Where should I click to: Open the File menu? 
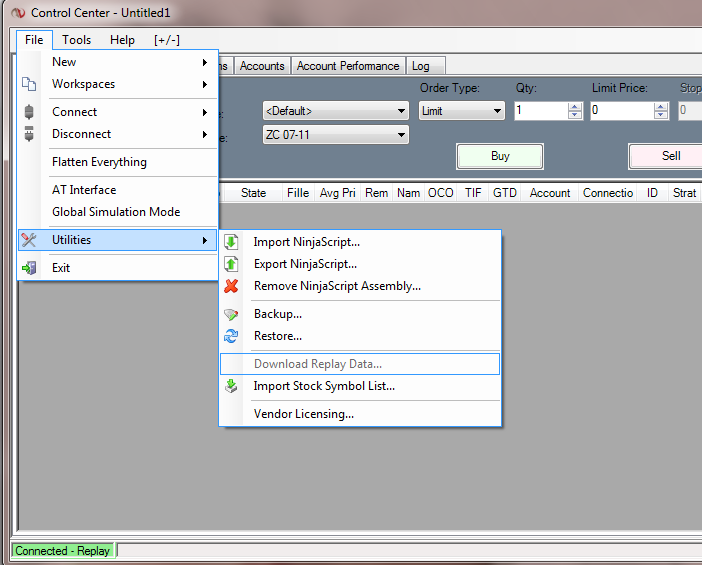tap(34, 40)
